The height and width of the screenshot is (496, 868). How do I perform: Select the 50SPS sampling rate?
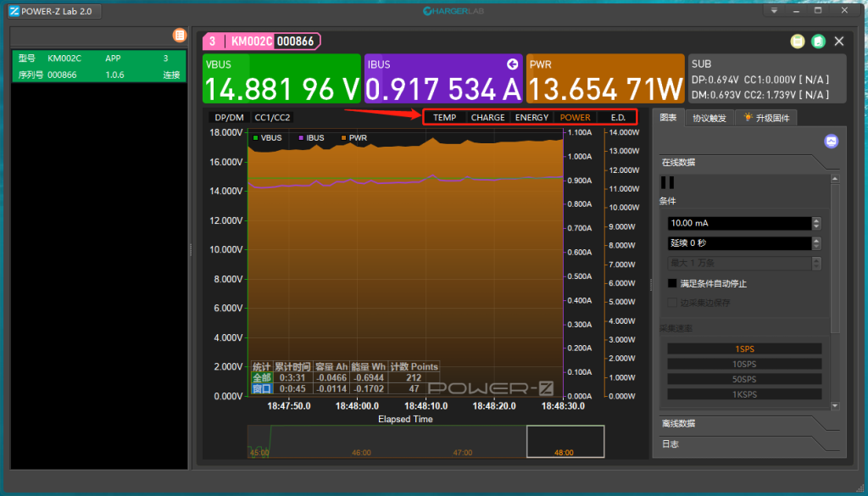coord(744,379)
